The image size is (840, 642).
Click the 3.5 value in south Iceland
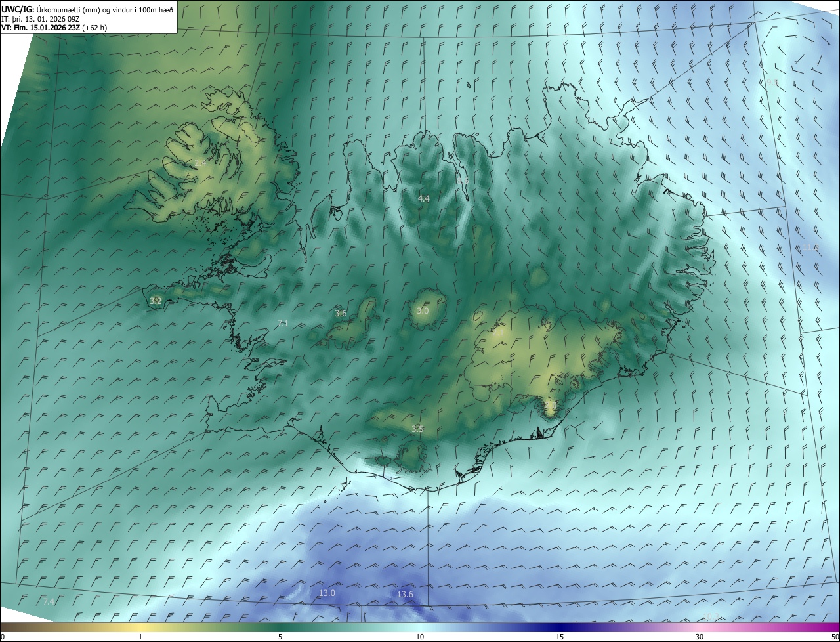click(417, 429)
